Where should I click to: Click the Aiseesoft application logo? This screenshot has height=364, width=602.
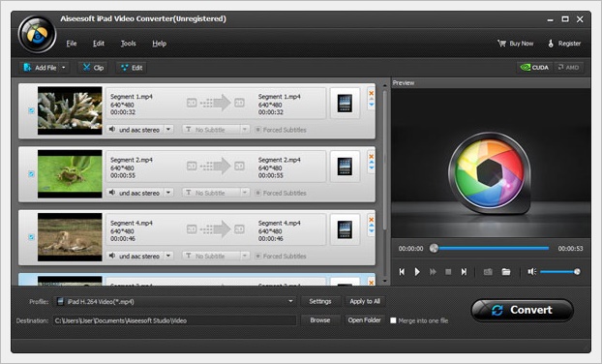coord(37,35)
